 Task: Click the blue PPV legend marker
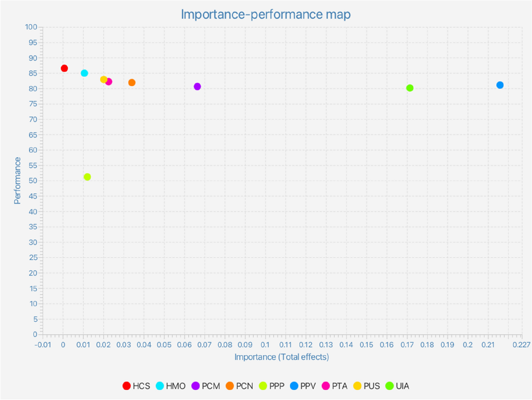click(x=294, y=386)
